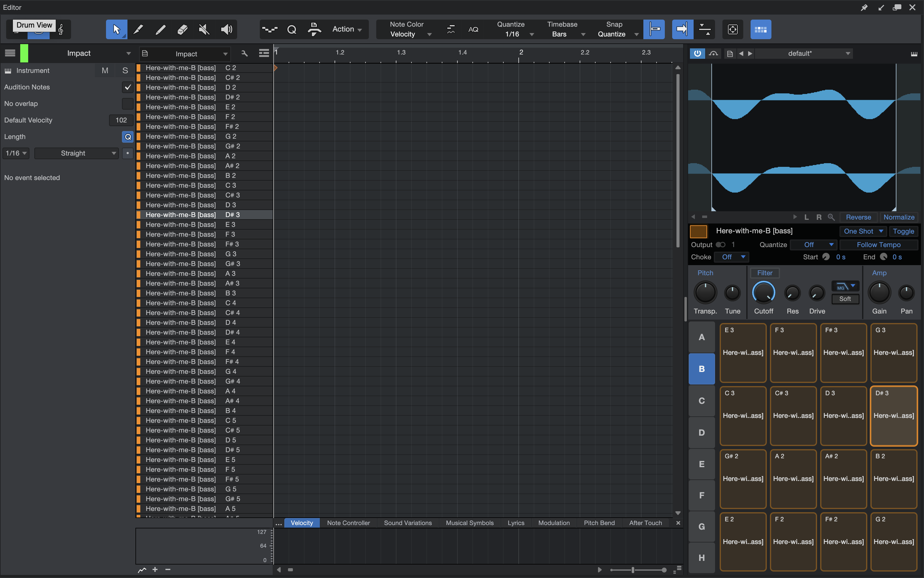This screenshot has width=924, height=578.
Task: Toggle the Audition Notes checkbox
Action: pos(128,87)
